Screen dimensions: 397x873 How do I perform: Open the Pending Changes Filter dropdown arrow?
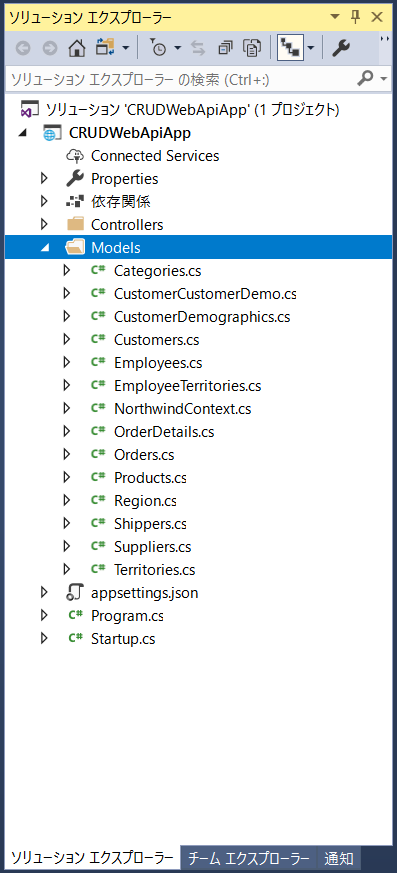pyautogui.click(x=178, y=48)
